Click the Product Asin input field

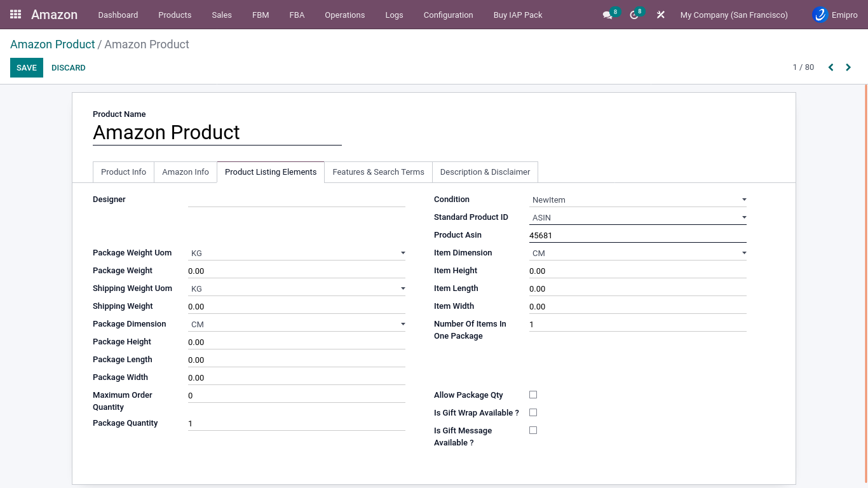(x=637, y=235)
